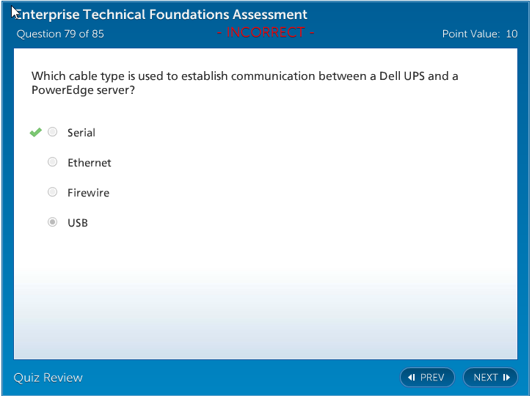Go to the next question with NEXT

click(490, 378)
